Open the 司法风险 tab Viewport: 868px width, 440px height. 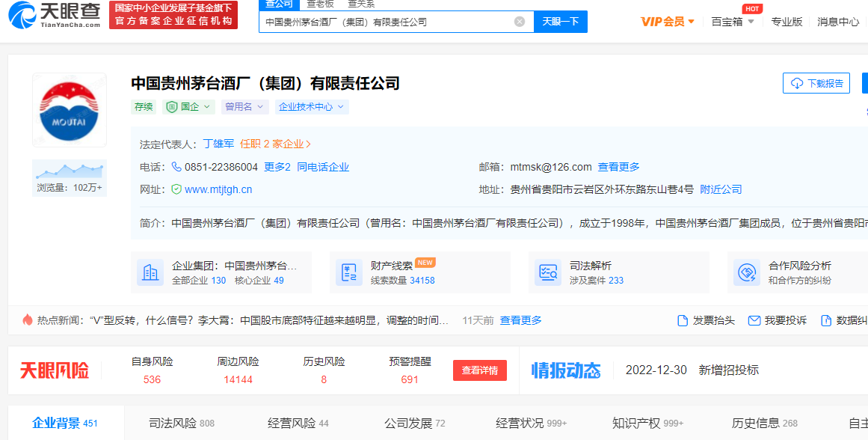click(182, 424)
